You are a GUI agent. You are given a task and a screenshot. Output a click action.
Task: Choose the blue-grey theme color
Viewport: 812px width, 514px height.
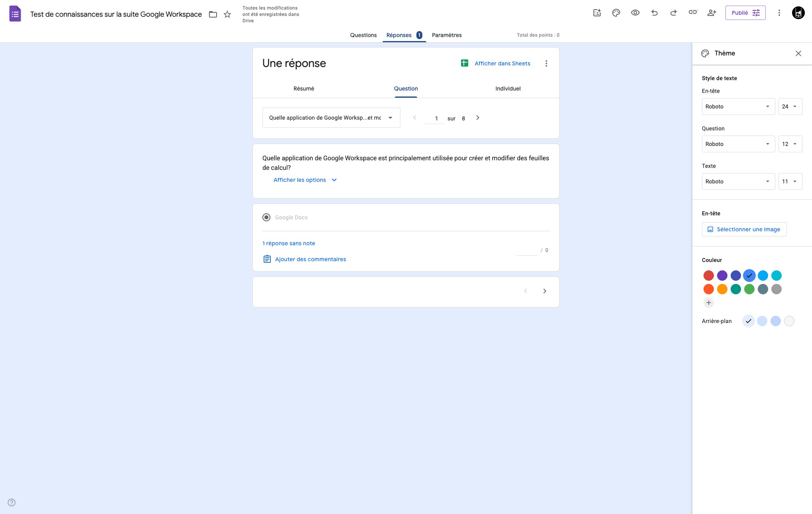pos(763,289)
